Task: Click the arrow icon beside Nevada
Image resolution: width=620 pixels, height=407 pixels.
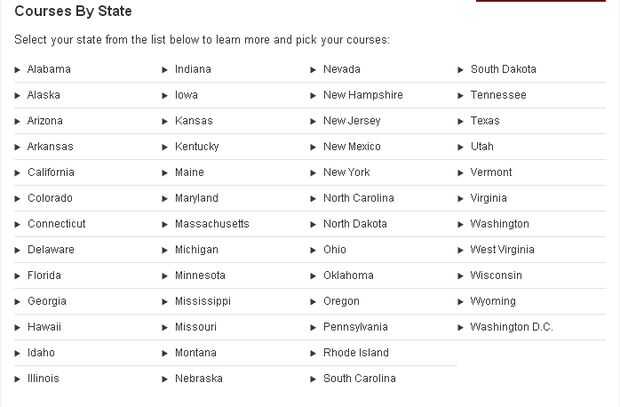Action: (313, 70)
